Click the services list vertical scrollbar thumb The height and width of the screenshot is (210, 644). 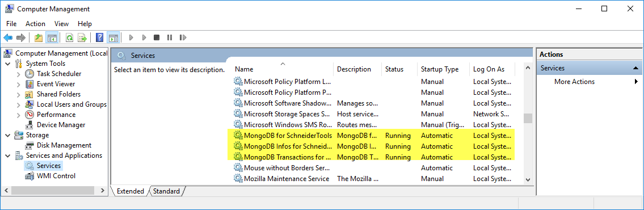[528, 119]
